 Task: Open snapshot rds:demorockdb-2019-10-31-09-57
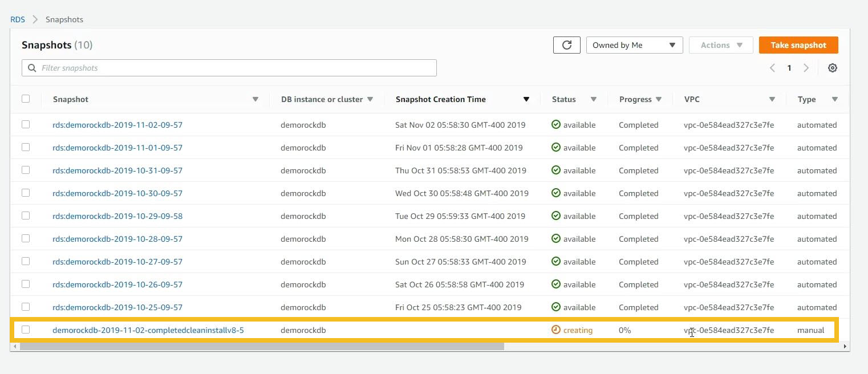[x=117, y=170]
